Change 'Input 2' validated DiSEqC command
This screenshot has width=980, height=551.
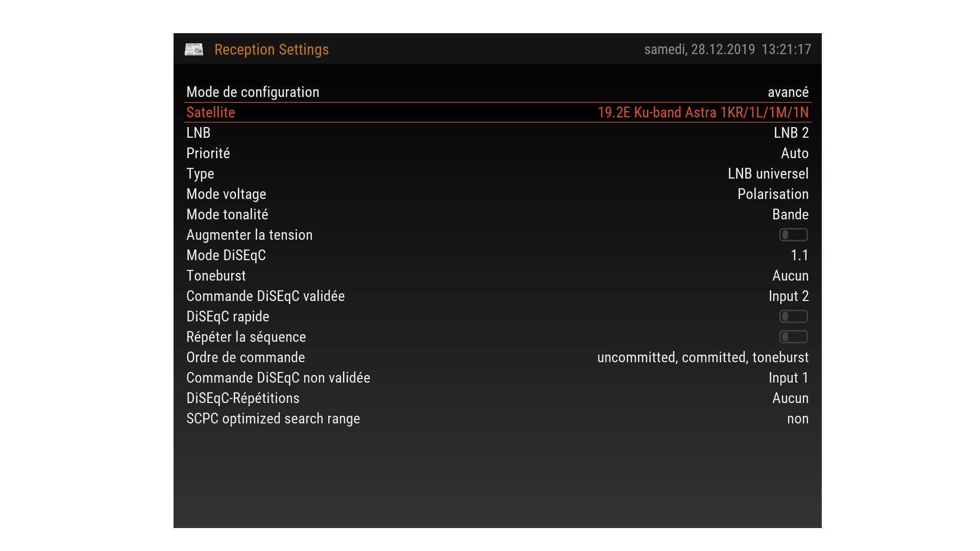[788, 296]
